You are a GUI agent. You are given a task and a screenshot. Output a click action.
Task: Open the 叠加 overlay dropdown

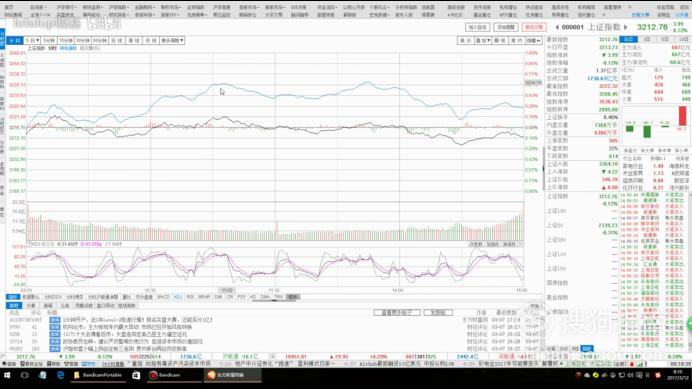tap(482, 40)
